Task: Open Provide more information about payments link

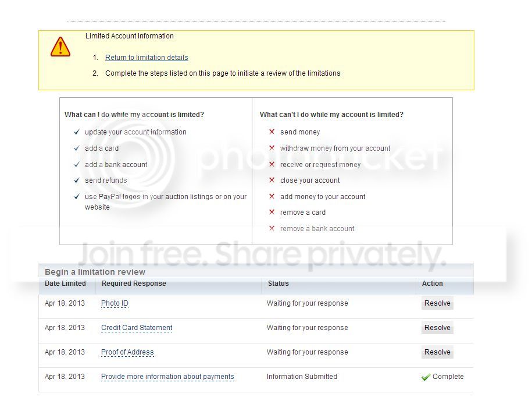Action: pyautogui.click(x=167, y=377)
